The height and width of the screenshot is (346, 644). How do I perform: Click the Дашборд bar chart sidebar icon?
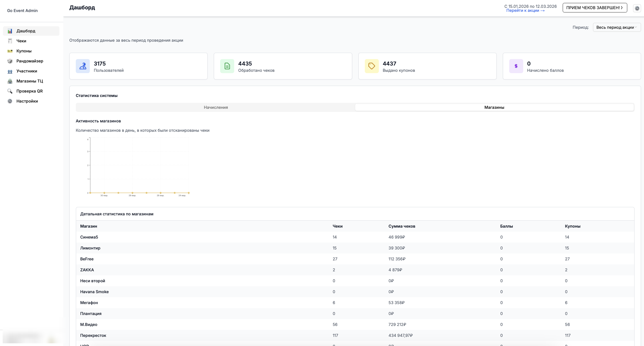[x=10, y=31]
